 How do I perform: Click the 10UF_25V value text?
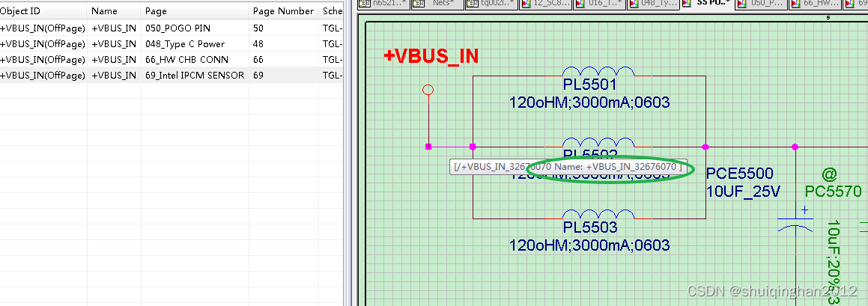(743, 192)
